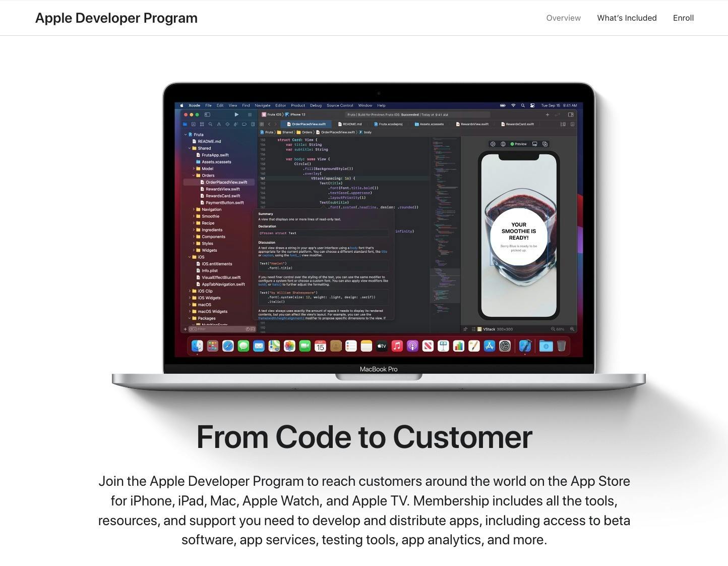
Task: Click the duplicate preview icon
Action: click(x=545, y=144)
